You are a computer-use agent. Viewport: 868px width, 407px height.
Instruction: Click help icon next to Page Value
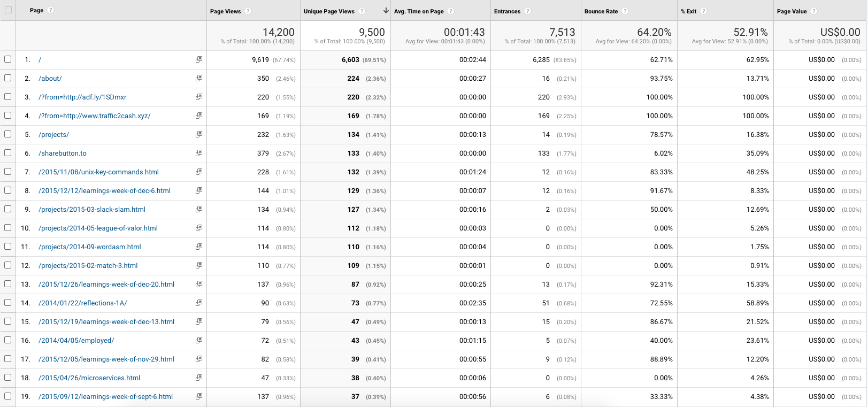(814, 11)
